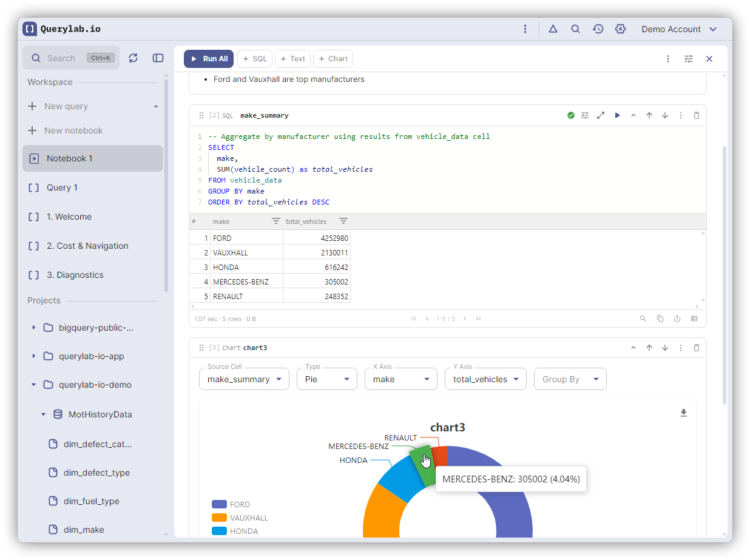750x560 pixels.
Task: Expand the bigquery-public project folder
Action: click(33, 328)
